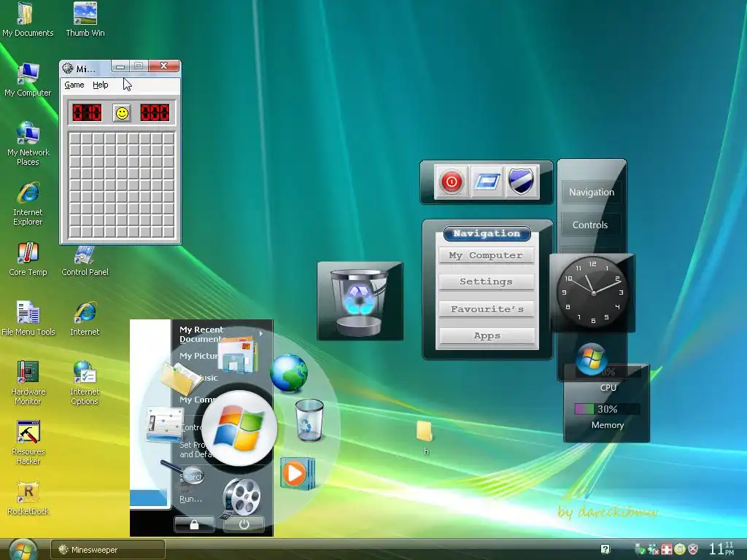Image resolution: width=747 pixels, height=560 pixels.
Task: Click Favourite's in Navigation widget
Action: (x=487, y=309)
